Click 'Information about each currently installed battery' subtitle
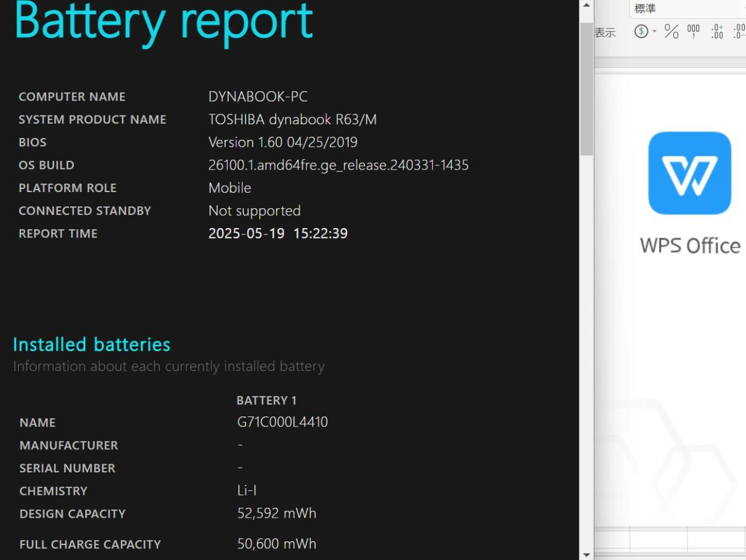The height and width of the screenshot is (560, 746). click(168, 367)
